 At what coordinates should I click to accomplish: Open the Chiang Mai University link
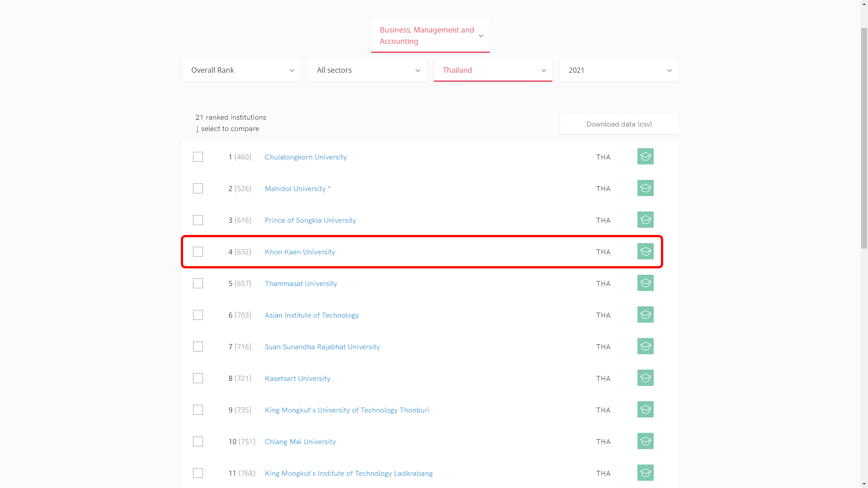300,441
